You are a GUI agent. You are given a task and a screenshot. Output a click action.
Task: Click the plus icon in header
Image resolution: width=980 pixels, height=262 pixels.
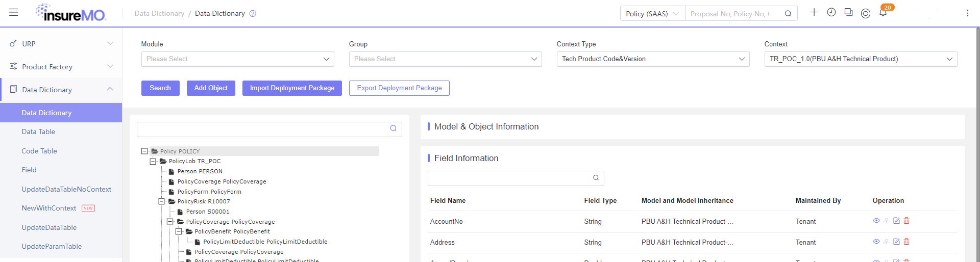pyautogui.click(x=814, y=12)
